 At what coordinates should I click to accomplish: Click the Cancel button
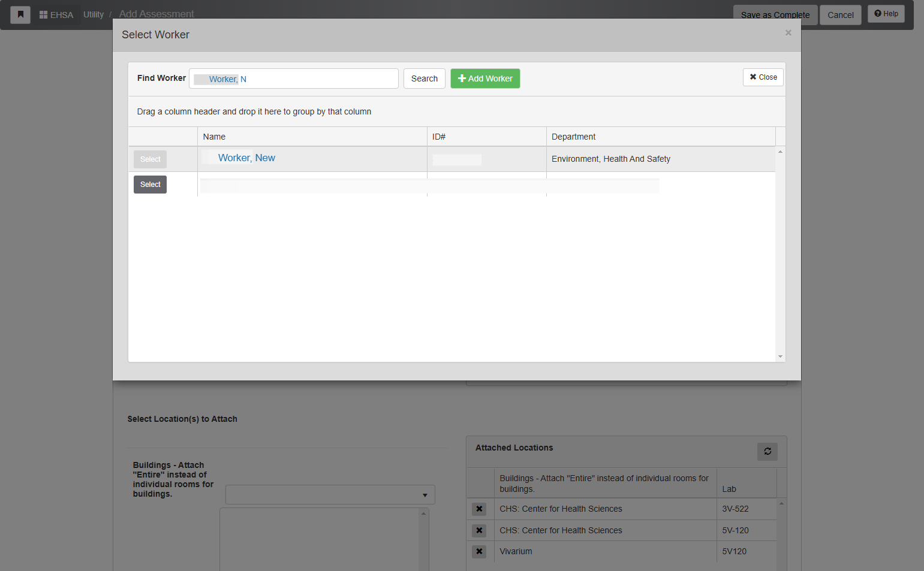click(841, 15)
